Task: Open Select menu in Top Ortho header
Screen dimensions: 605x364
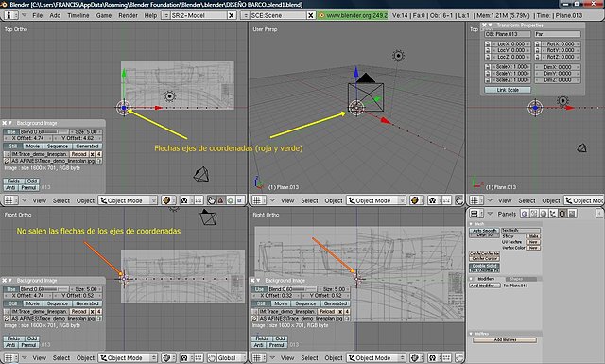Action: (x=61, y=200)
